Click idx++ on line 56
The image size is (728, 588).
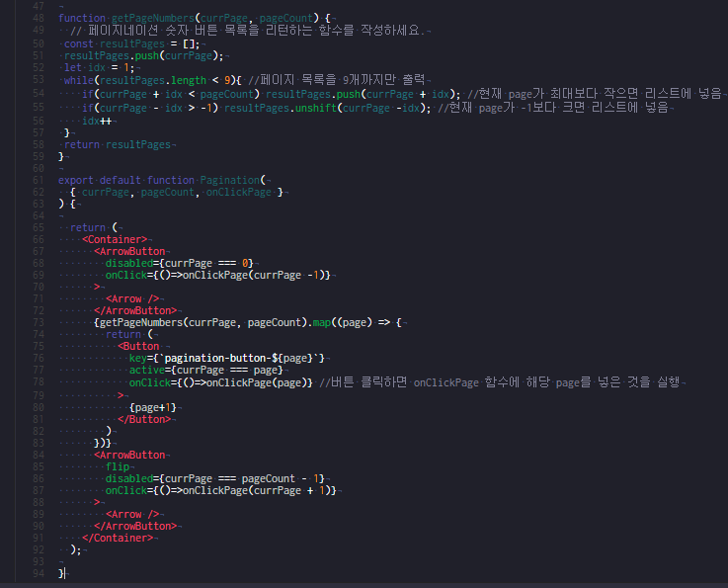pyautogui.click(x=97, y=121)
